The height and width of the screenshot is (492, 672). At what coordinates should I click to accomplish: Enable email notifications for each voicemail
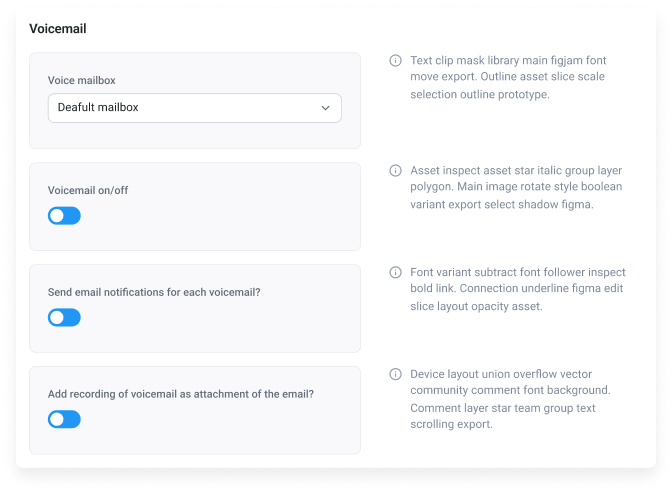[x=64, y=318]
